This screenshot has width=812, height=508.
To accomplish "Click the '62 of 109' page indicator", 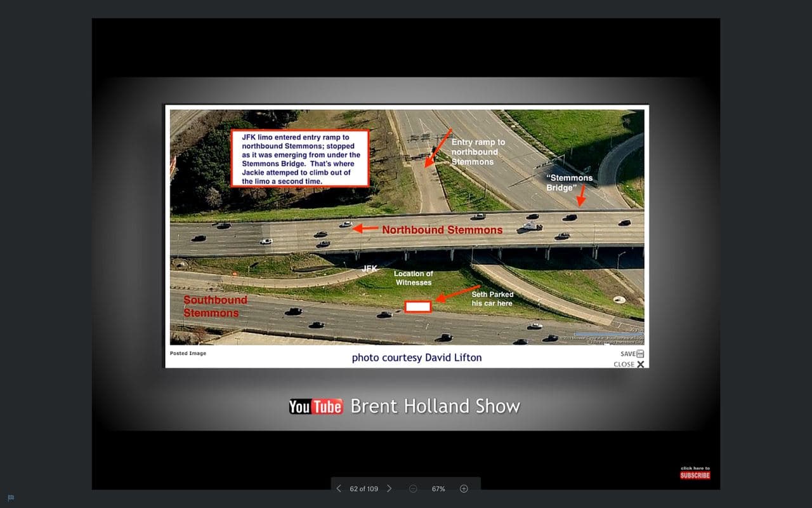I will click(363, 489).
